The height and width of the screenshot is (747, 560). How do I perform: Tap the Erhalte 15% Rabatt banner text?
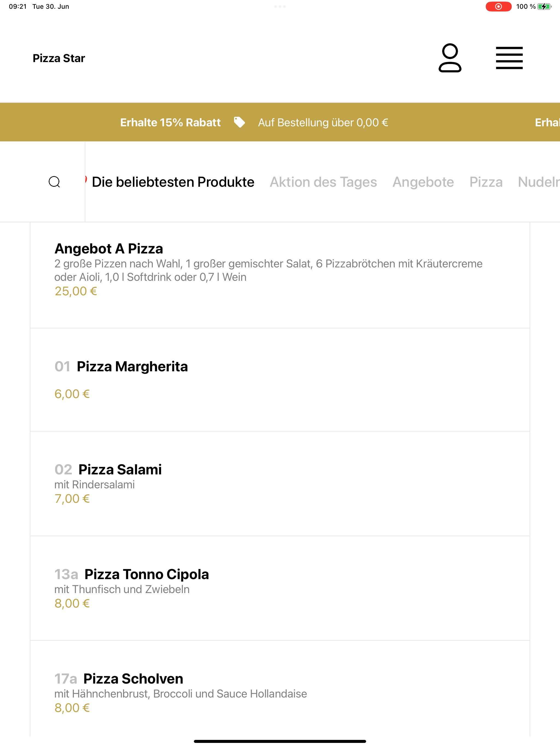pos(170,122)
